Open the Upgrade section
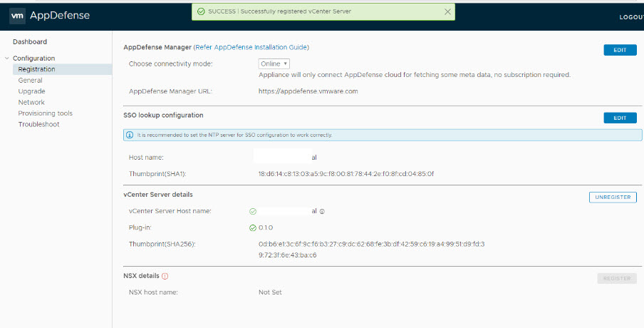Viewport: 644px width, 328px height. coord(31,91)
